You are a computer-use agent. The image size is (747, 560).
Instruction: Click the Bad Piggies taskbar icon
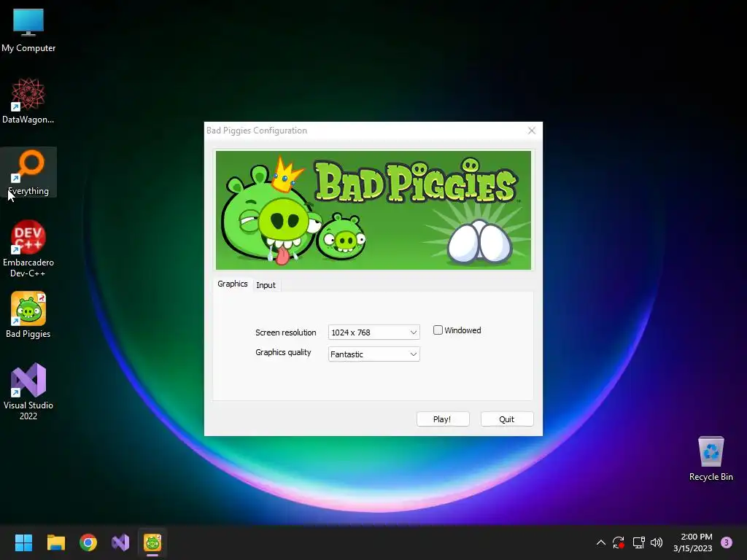tap(152, 542)
